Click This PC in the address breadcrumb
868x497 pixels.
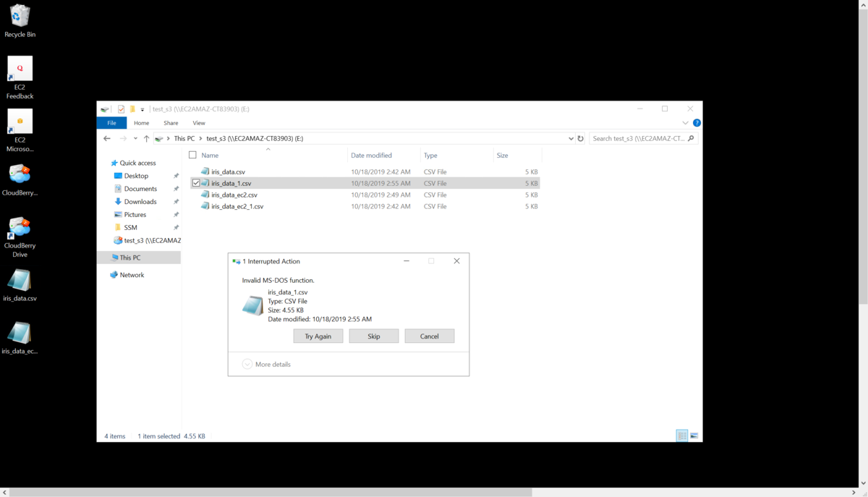point(184,138)
